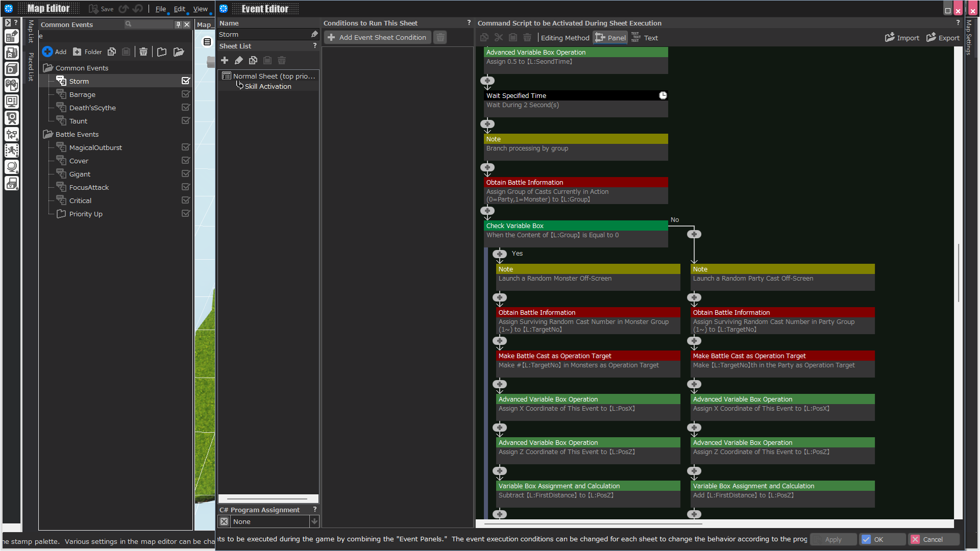Click the plus icon in Sheet List toolbar
980x551 pixels.
[x=225, y=60]
